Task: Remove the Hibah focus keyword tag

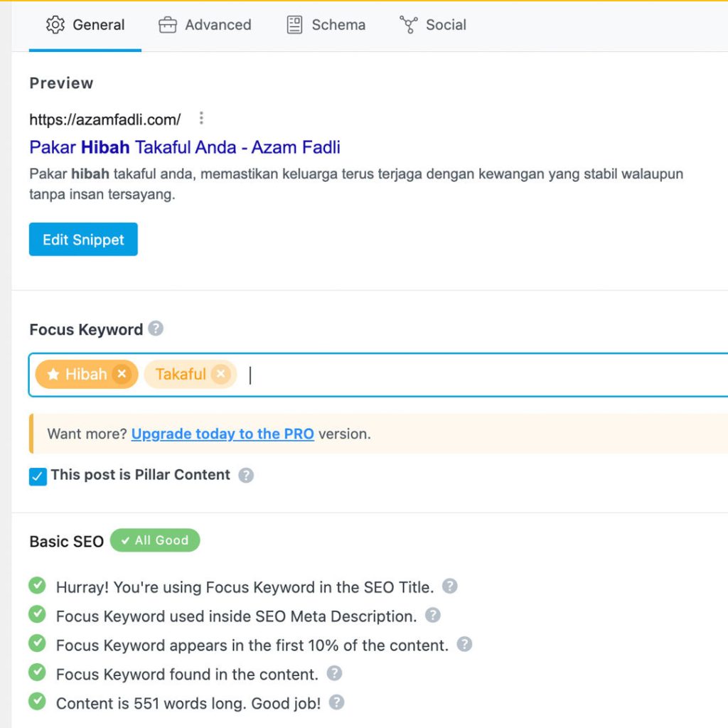Action: [122, 374]
